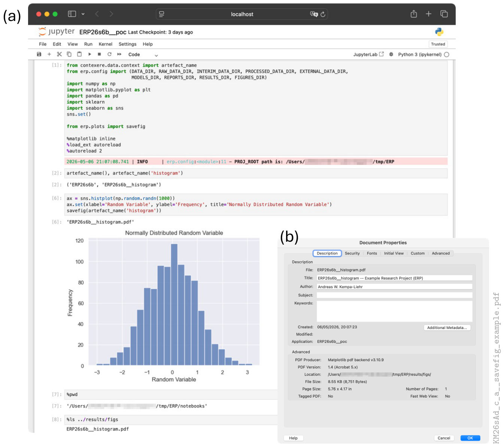Click the Help button in Document Properties
This screenshot has width=504, height=447.
click(294, 438)
